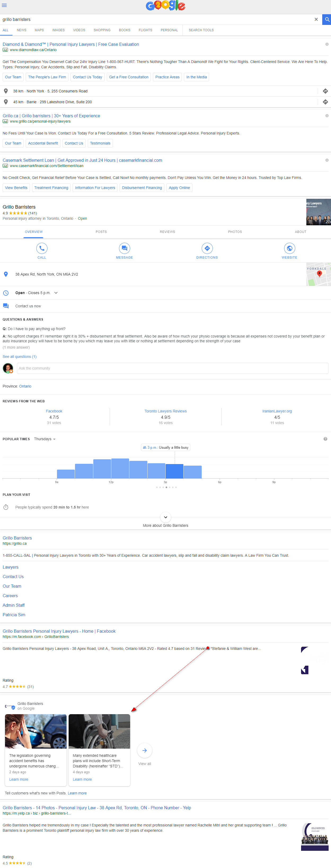The height and width of the screenshot is (868, 331).
Task: Select the Posts tab in business panel
Action: [x=101, y=232]
